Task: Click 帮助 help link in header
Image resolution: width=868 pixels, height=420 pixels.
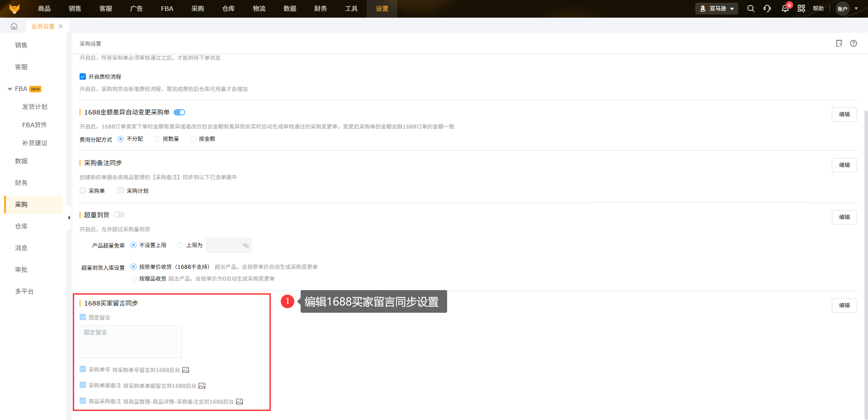Action: coord(818,9)
